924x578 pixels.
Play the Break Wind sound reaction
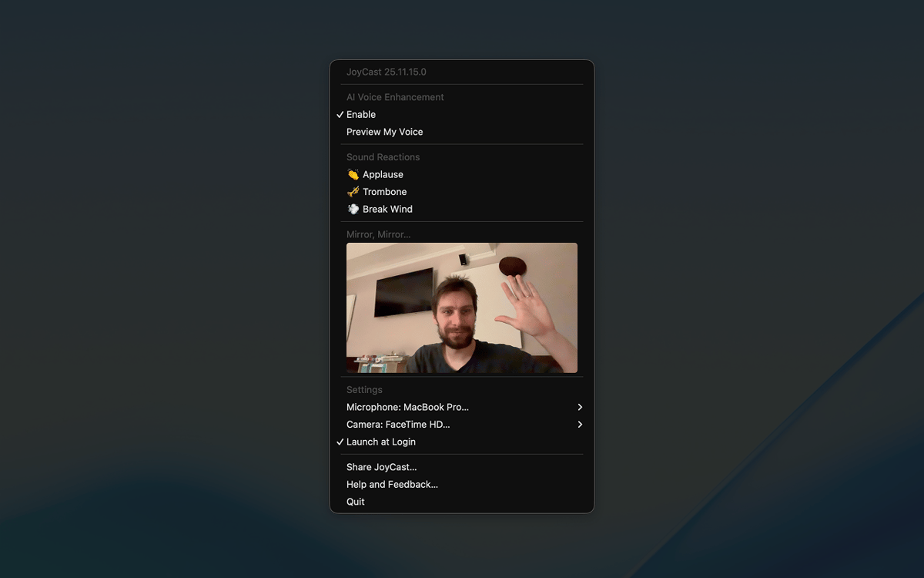tap(387, 210)
